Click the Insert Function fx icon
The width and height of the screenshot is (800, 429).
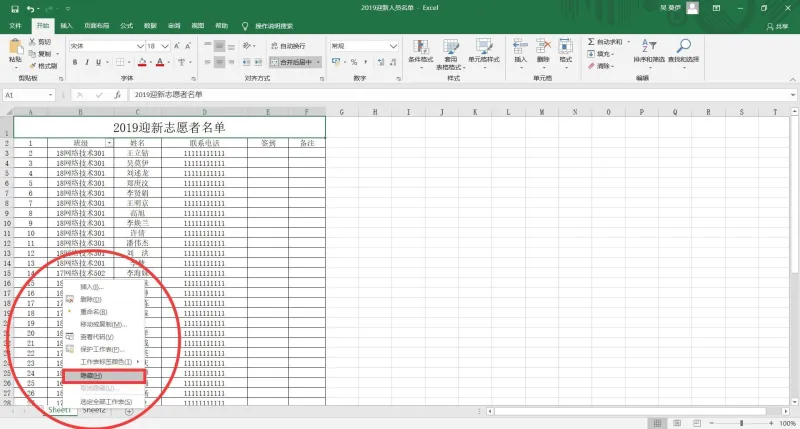[x=117, y=95]
